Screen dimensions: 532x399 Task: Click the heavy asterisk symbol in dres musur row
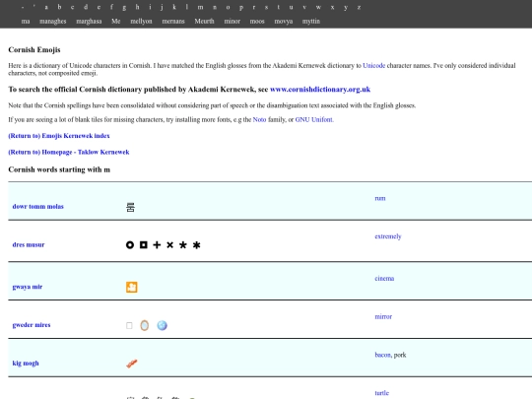point(196,245)
